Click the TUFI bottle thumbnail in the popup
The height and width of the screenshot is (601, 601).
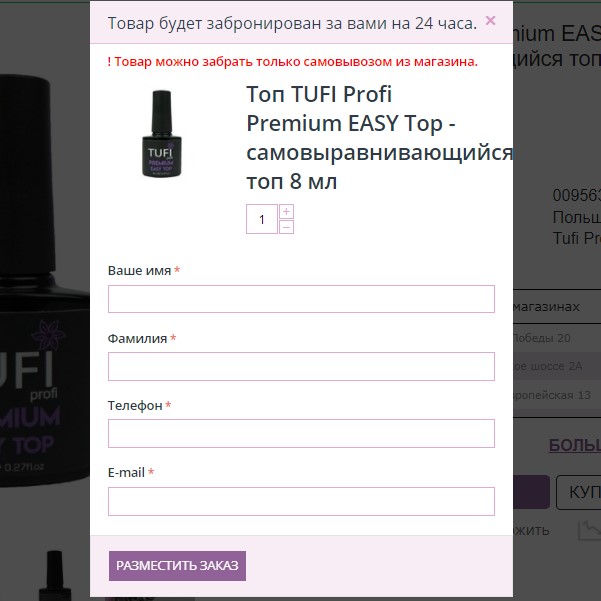(161, 133)
